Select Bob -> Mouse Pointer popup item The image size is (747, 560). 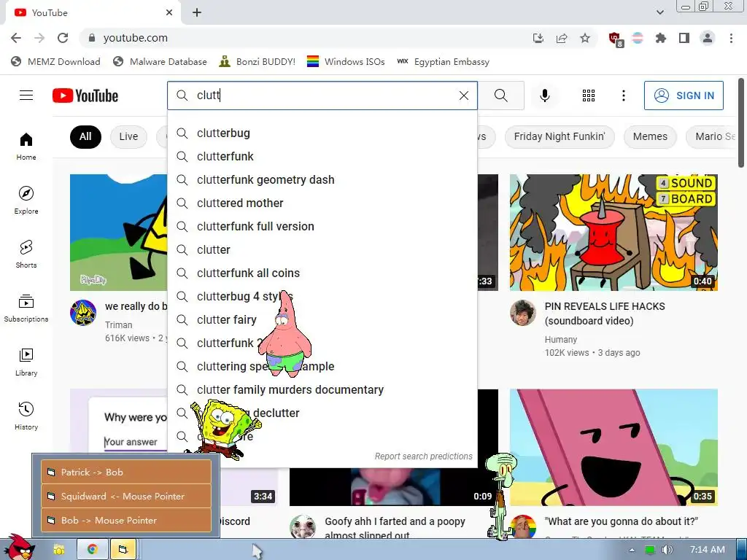(x=126, y=520)
